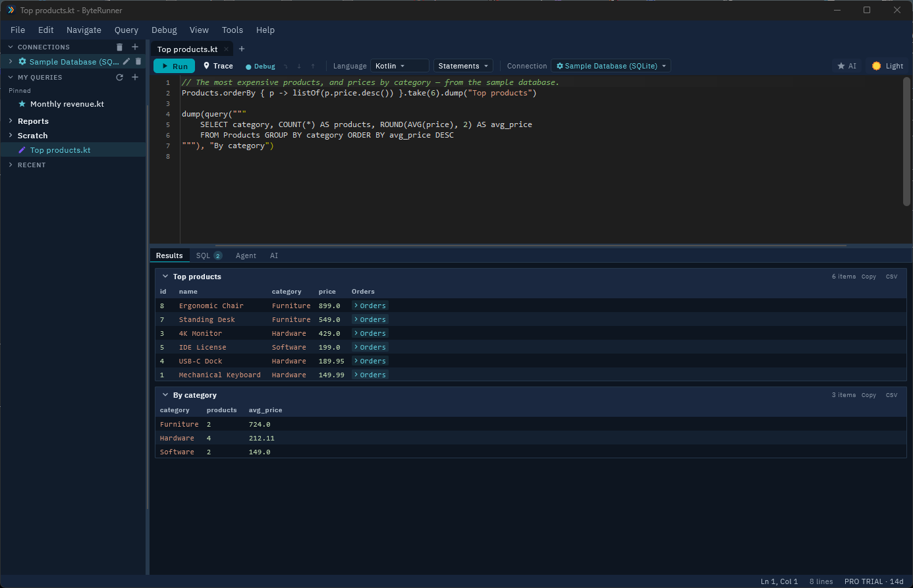Image resolution: width=913 pixels, height=588 pixels.
Task: Edit the Sample Database connection via pencil icon
Action: tap(126, 61)
